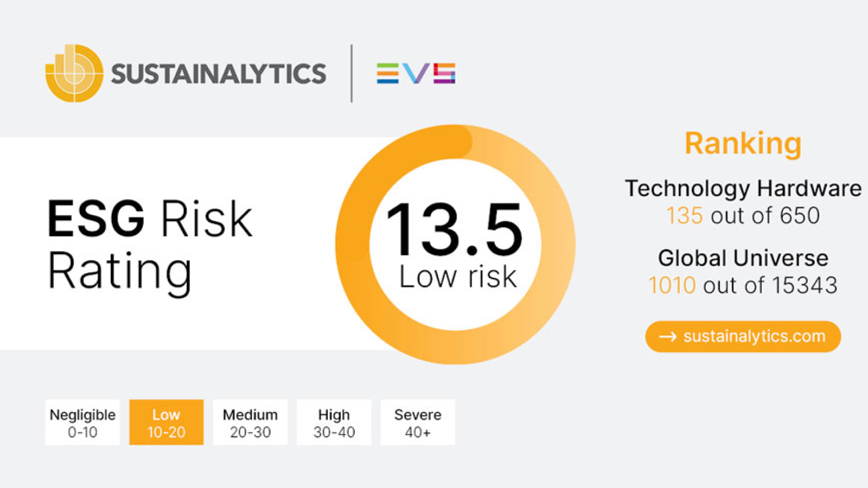Click the Technology Hardware ranking label

point(743,189)
